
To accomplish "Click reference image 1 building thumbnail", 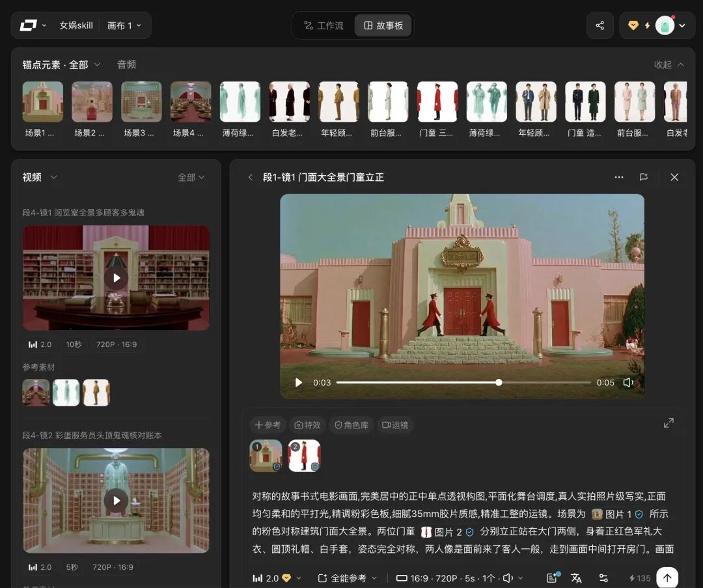I will pos(266,456).
